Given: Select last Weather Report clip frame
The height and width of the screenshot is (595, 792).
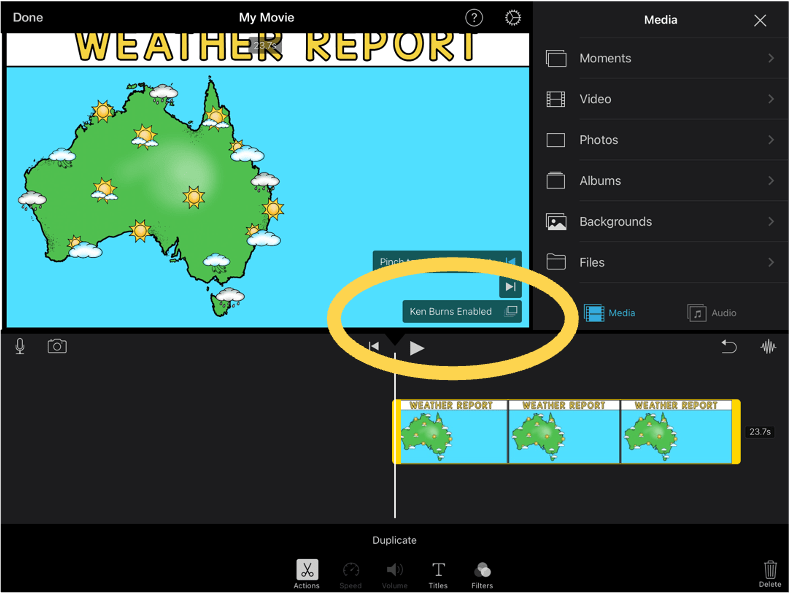Looking at the screenshot, I should click(676, 431).
